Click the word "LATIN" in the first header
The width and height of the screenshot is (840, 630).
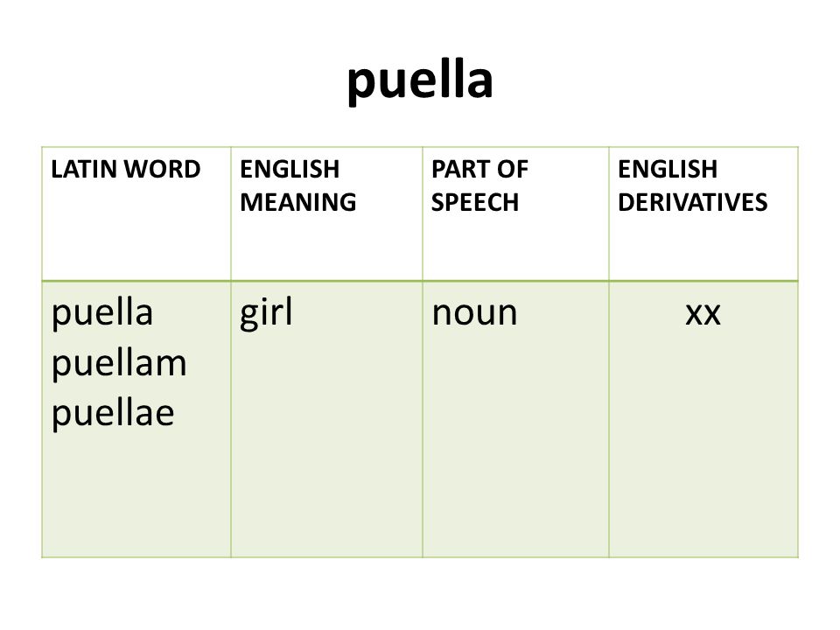(x=85, y=169)
